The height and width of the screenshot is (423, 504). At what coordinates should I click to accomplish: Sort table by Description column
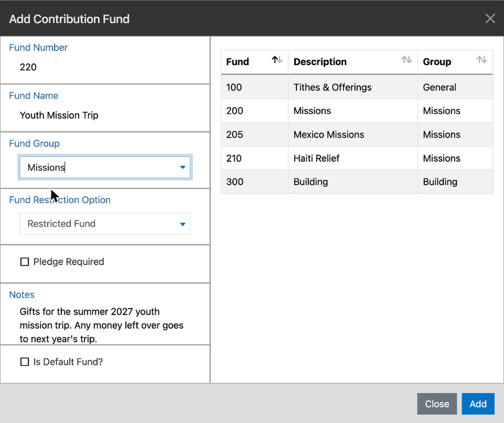click(x=406, y=60)
